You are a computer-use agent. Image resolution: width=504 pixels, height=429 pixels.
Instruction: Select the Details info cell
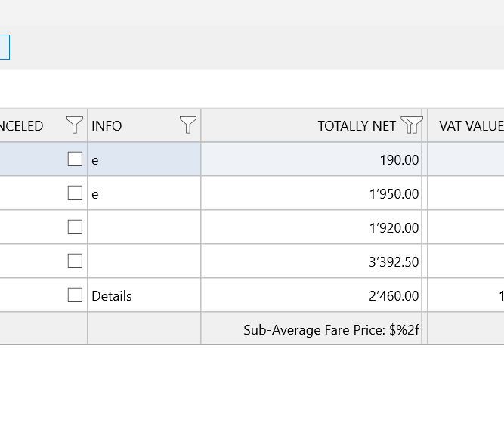[112, 296]
